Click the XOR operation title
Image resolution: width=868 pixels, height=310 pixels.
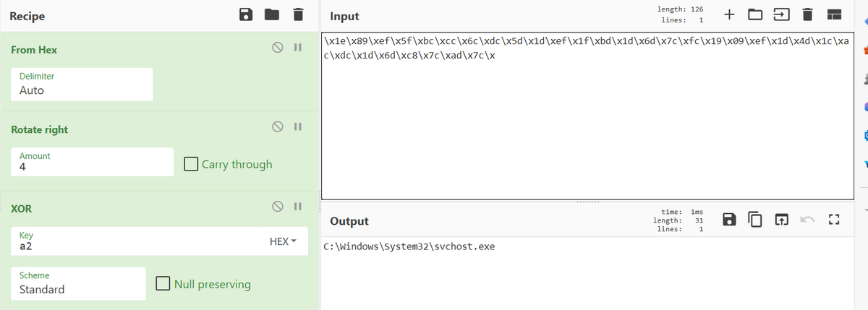[21, 208]
